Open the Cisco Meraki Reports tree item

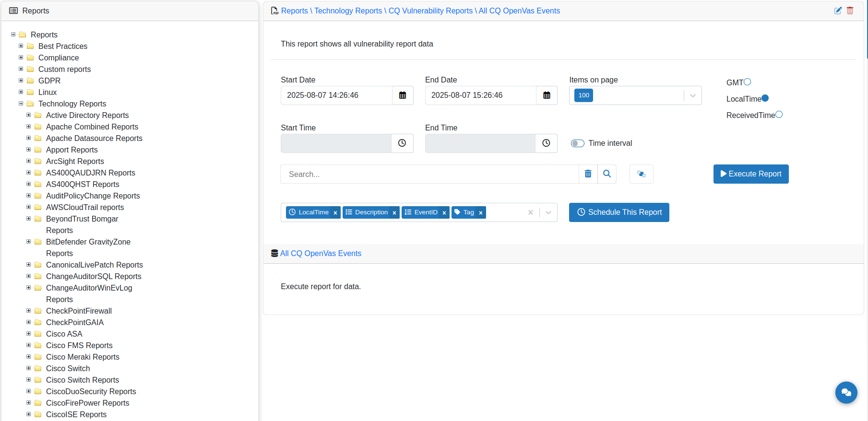coord(83,357)
